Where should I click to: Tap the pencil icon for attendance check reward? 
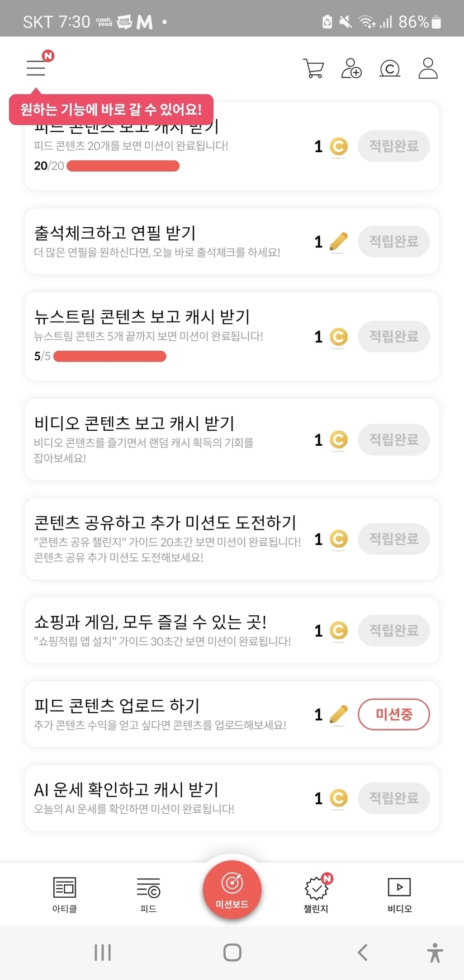(338, 242)
